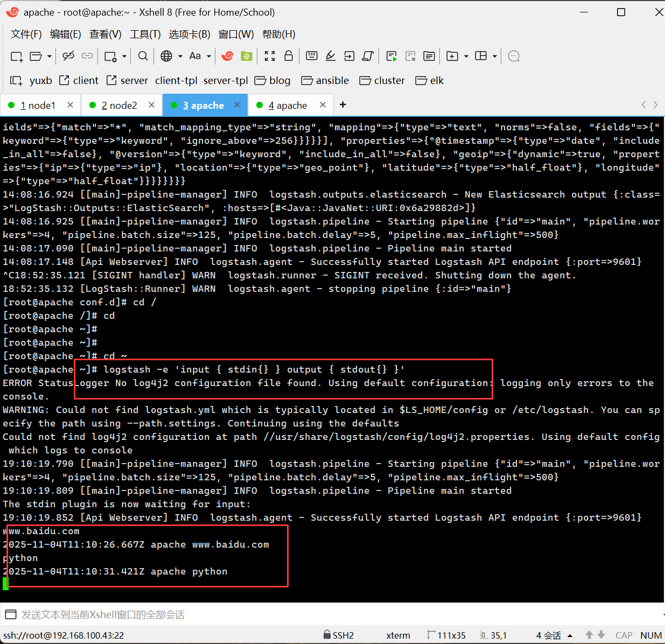Click the add quick-command set icon
The height and width of the screenshot is (644, 665).
tap(16, 81)
